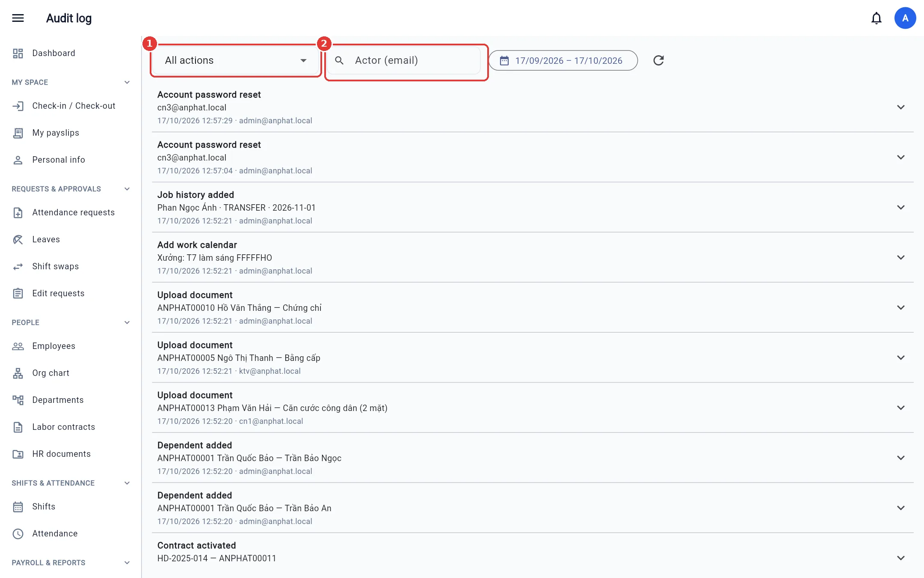
Task: Collapse the REQUESTS & APPROVALS section
Action: pyautogui.click(x=127, y=189)
